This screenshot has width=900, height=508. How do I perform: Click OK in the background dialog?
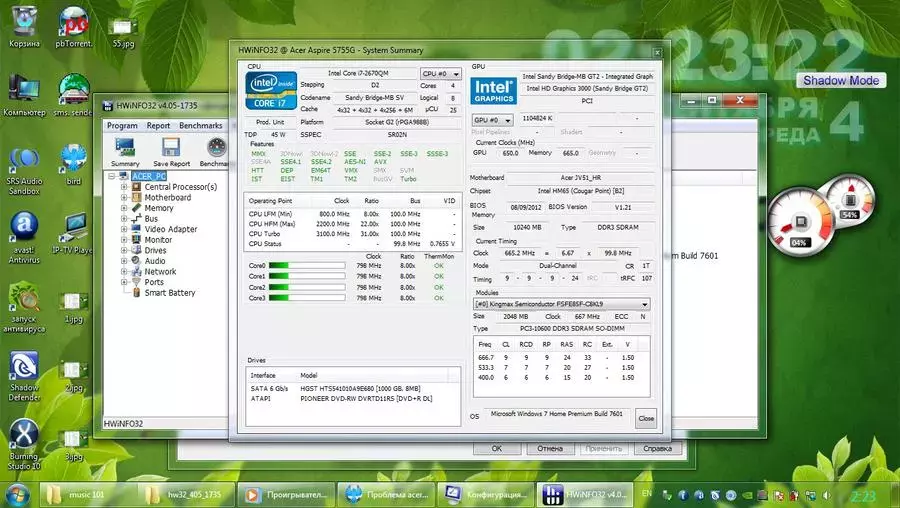[x=496, y=448]
